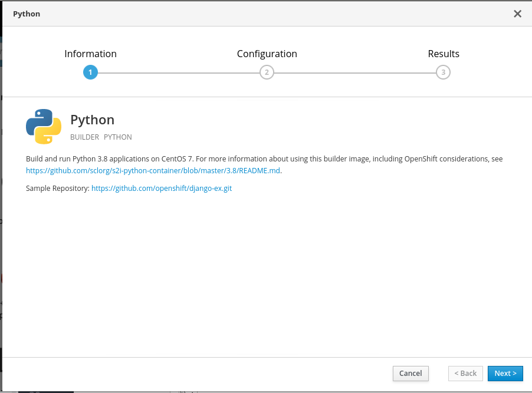
Task: Open the s2i-python-container README link
Action: point(153,170)
